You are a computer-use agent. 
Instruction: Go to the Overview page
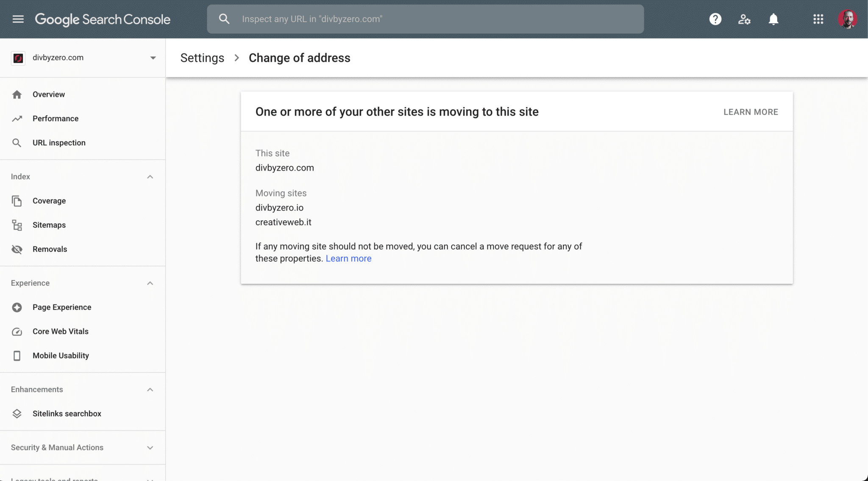pos(49,94)
